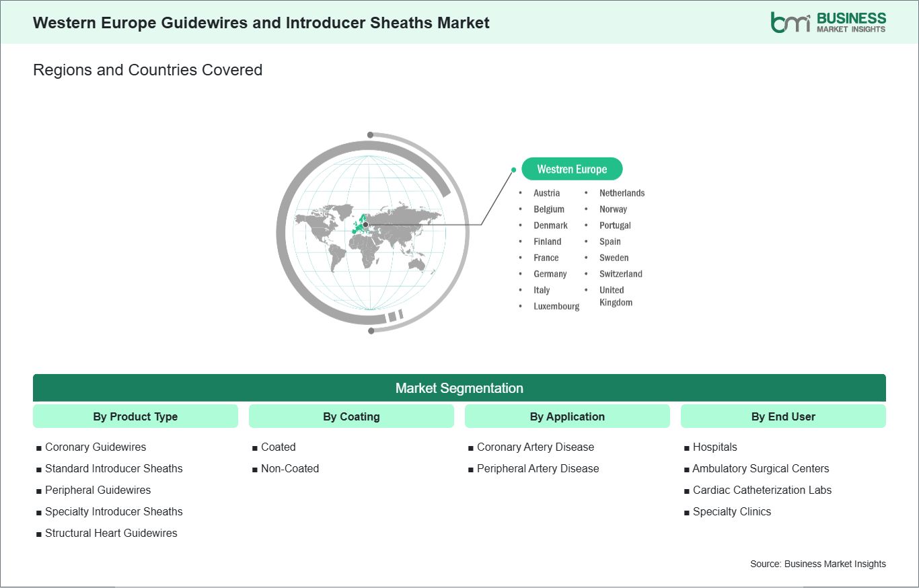Click the Source: Business Market Insights text

point(817,564)
